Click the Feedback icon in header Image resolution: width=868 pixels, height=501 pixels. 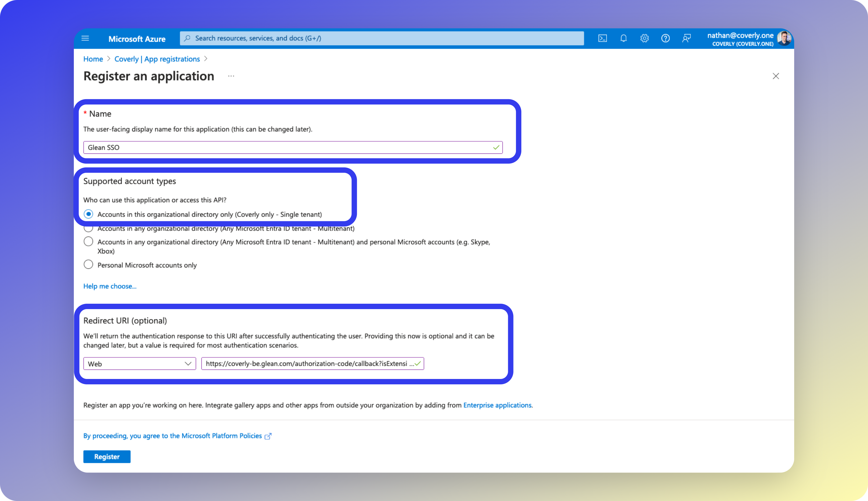(686, 38)
